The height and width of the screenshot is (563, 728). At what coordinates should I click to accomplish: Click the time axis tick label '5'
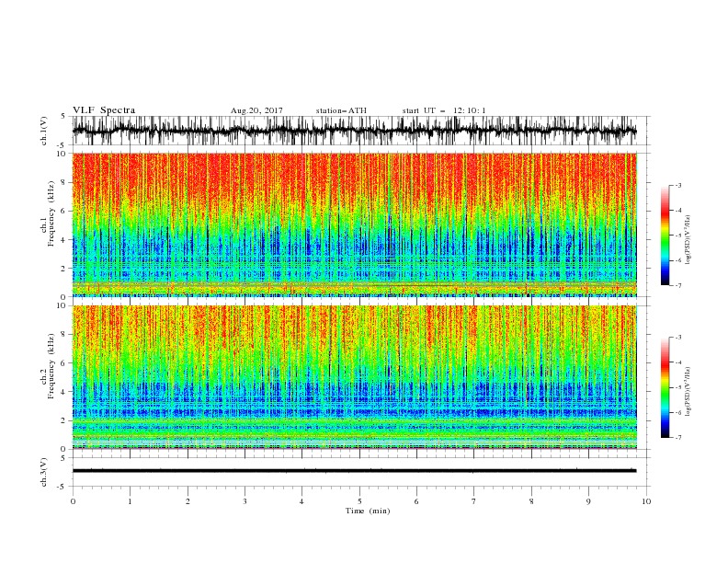359,501
